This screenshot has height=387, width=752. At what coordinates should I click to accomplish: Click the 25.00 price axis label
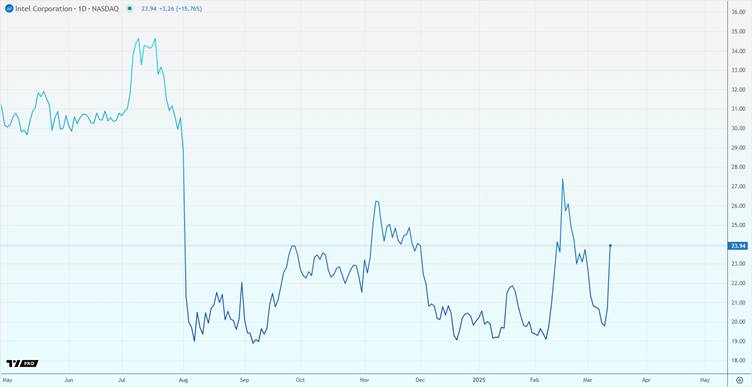738,225
